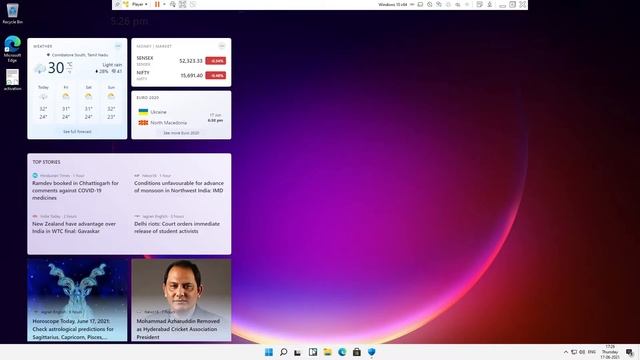640x360 pixels.
Task: Click the See more Euro 2020 link
Action: 181,133
